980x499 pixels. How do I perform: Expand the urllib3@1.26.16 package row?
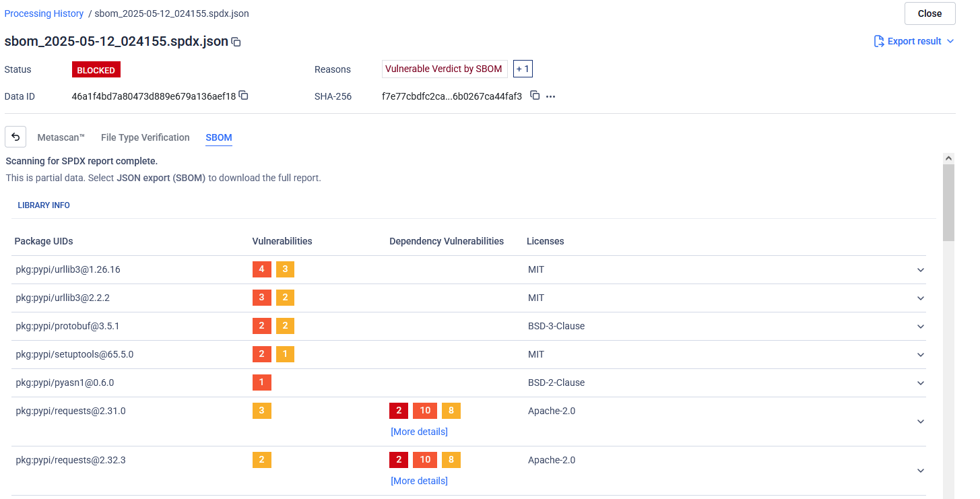click(x=921, y=270)
